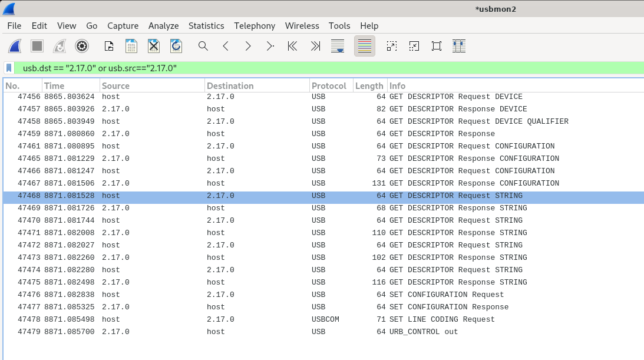
Task: Go back in packet history
Action: [x=226, y=46]
